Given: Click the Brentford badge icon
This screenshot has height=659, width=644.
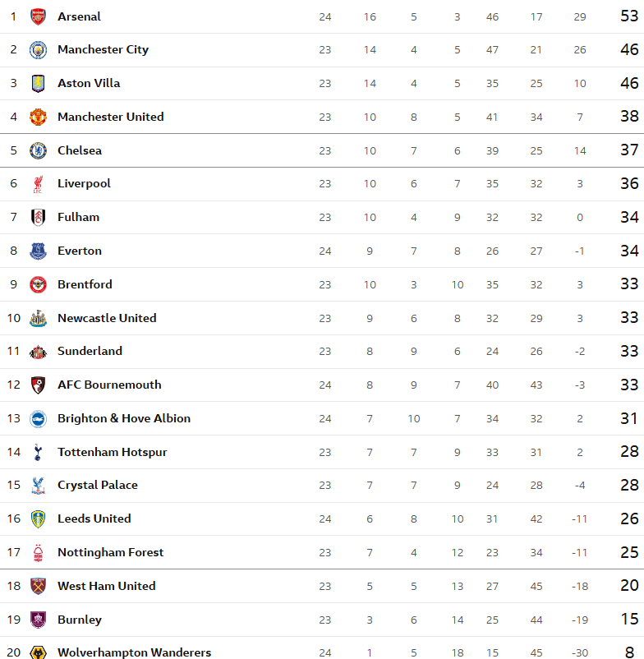Looking at the screenshot, I should click(38, 284).
